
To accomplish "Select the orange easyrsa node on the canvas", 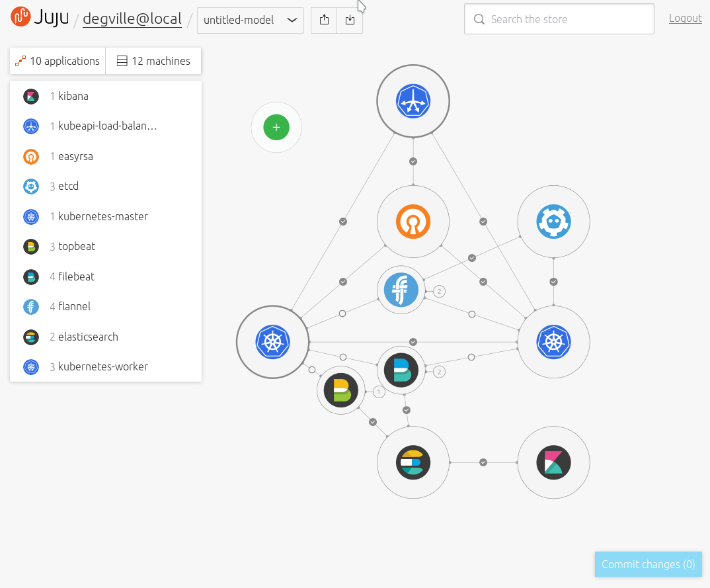I will [413, 222].
